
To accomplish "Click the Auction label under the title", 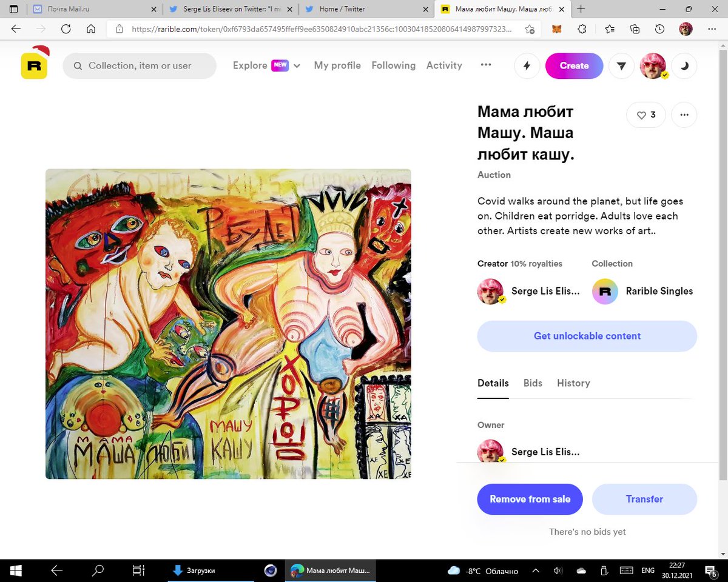I will pos(494,175).
